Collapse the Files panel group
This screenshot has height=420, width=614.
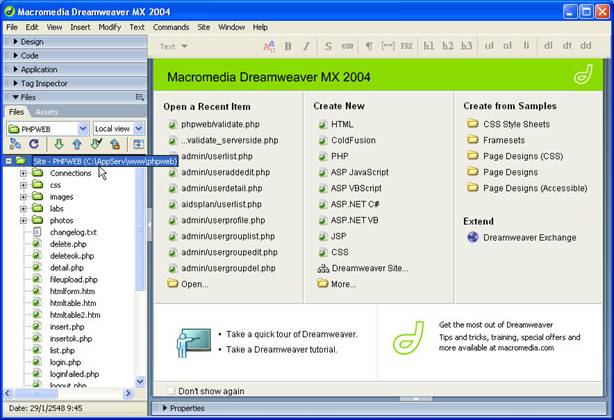(x=15, y=97)
